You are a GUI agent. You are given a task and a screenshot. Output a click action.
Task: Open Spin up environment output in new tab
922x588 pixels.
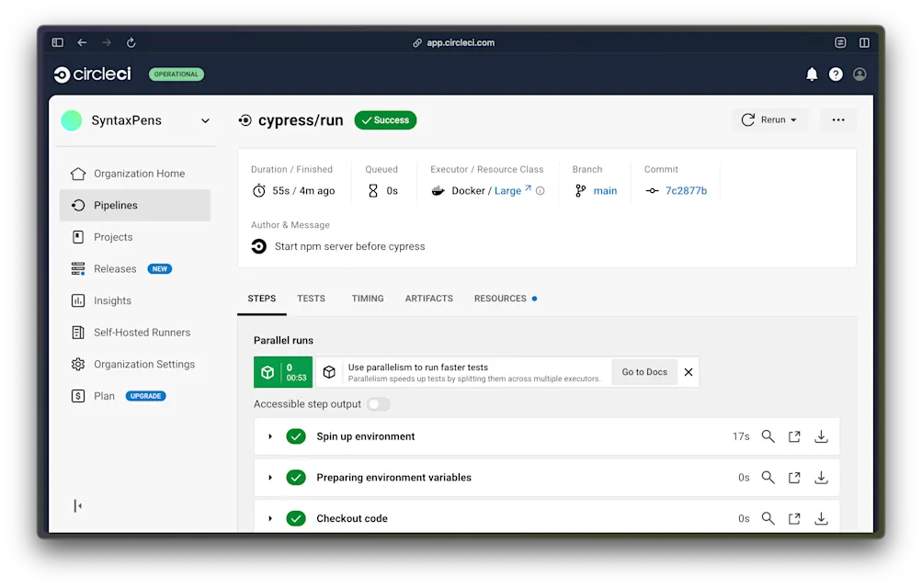[794, 436]
